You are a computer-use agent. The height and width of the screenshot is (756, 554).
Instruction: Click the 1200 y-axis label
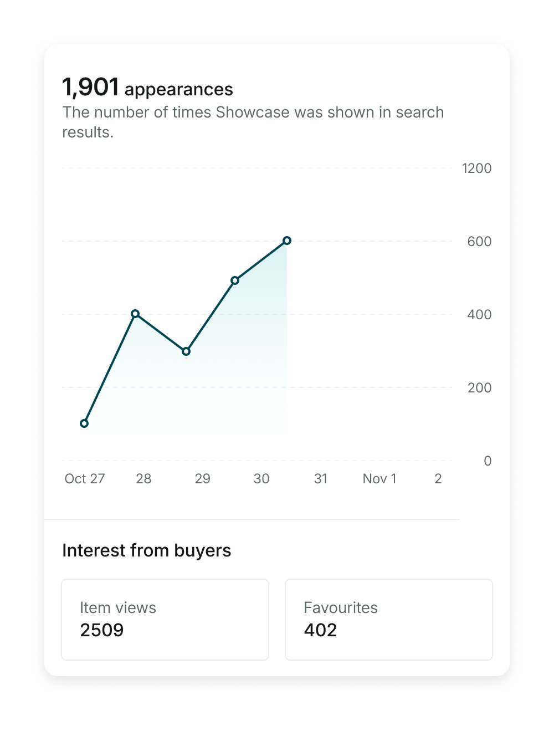tap(477, 168)
